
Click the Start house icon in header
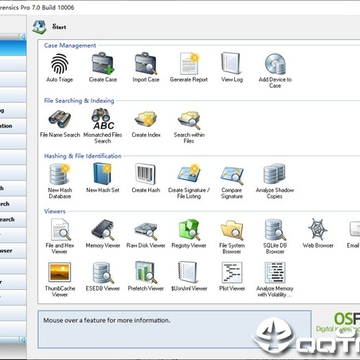[x=39, y=27]
